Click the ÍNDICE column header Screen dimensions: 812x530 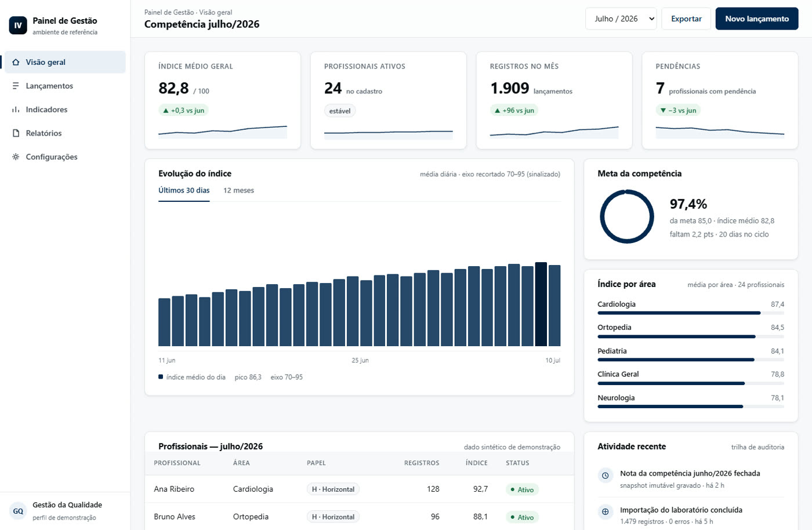point(476,463)
